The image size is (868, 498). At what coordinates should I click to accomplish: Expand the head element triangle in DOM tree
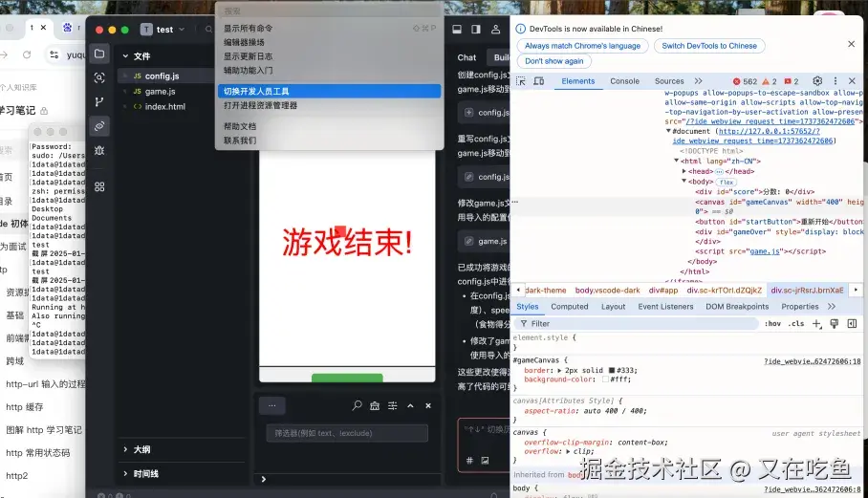(684, 171)
